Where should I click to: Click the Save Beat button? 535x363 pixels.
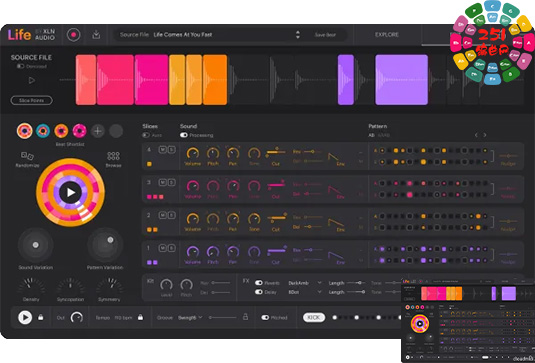[325, 35]
